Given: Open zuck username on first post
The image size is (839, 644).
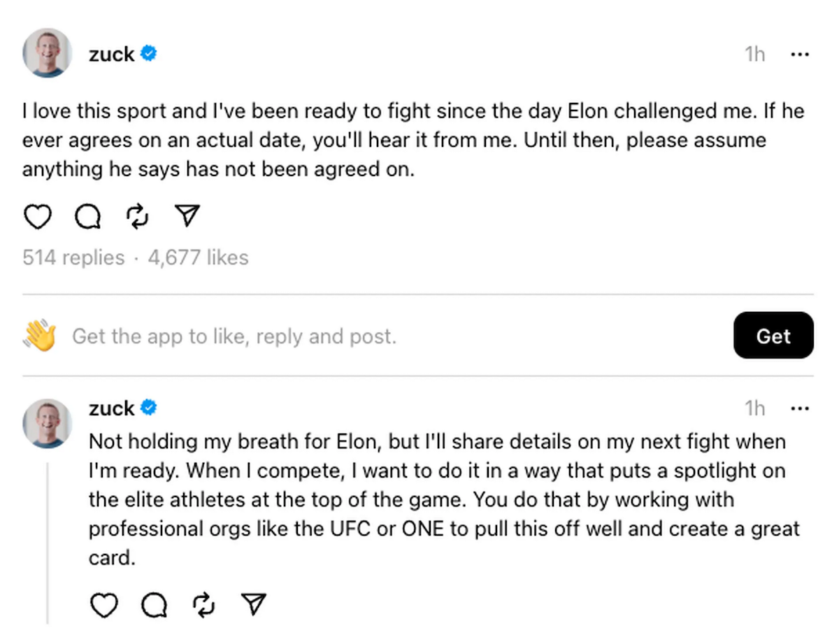Looking at the screenshot, I should (x=111, y=54).
